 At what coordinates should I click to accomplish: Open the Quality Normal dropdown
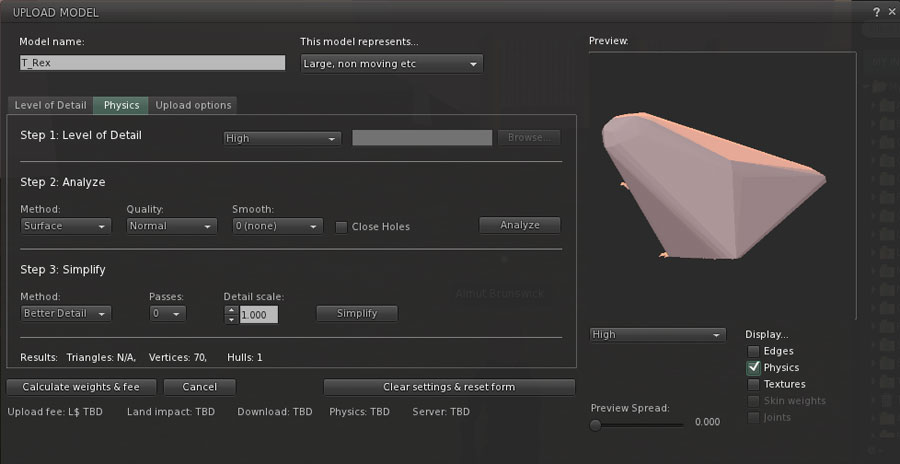pos(171,226)
